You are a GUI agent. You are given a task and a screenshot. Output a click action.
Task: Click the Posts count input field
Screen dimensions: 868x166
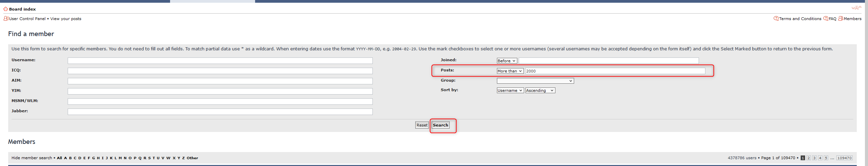pos(615,71)
